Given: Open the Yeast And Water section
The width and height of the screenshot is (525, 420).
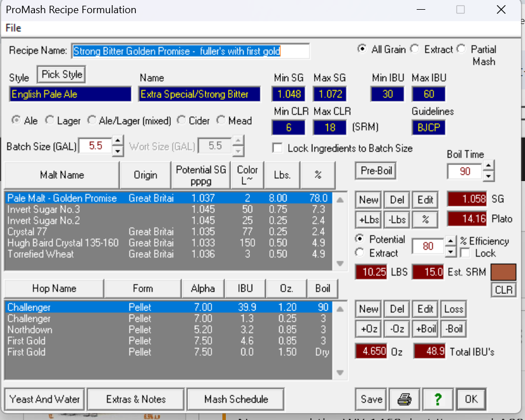Looking at the screenshot, I should tap(45, 399).
